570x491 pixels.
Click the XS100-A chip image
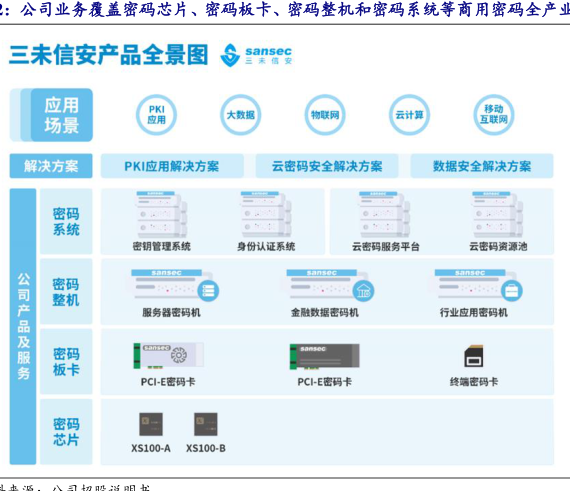click(151, 424)
